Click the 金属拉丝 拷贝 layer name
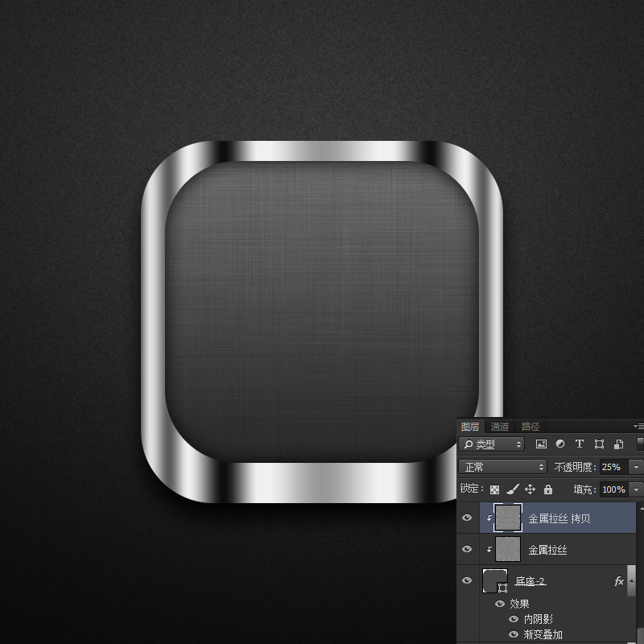The height and width of the screenshot is (644, 644). 559,518
